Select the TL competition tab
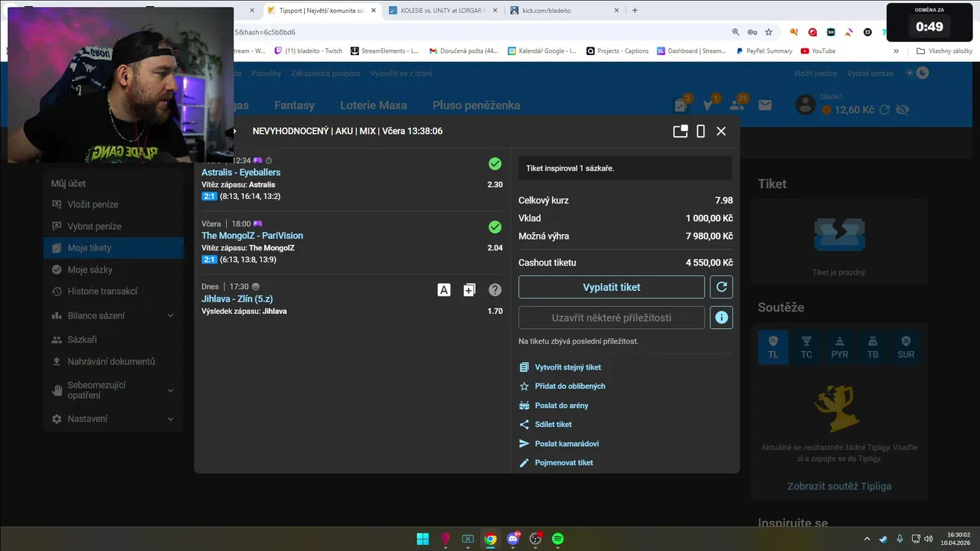Screen dimensions: 980x551 [x=773, y=347]
